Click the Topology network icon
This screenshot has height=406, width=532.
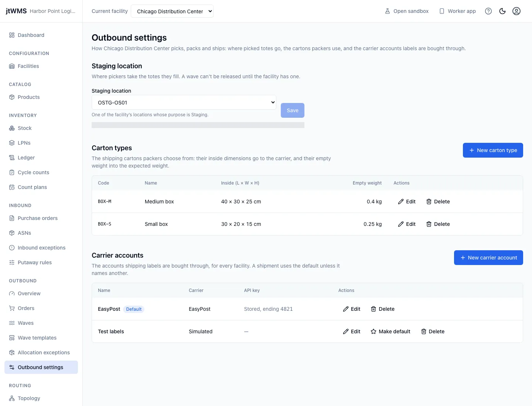12,398
